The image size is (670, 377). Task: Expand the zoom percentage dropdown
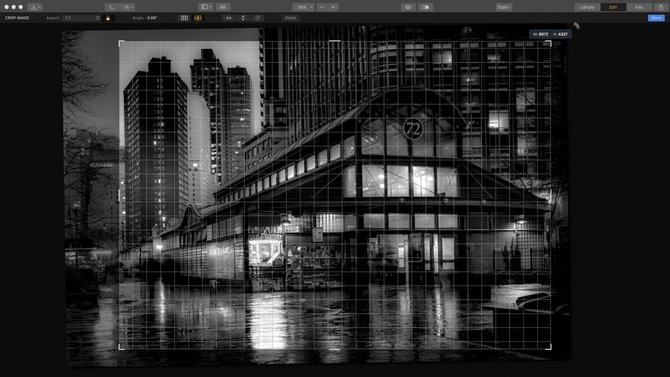[303, 7]
